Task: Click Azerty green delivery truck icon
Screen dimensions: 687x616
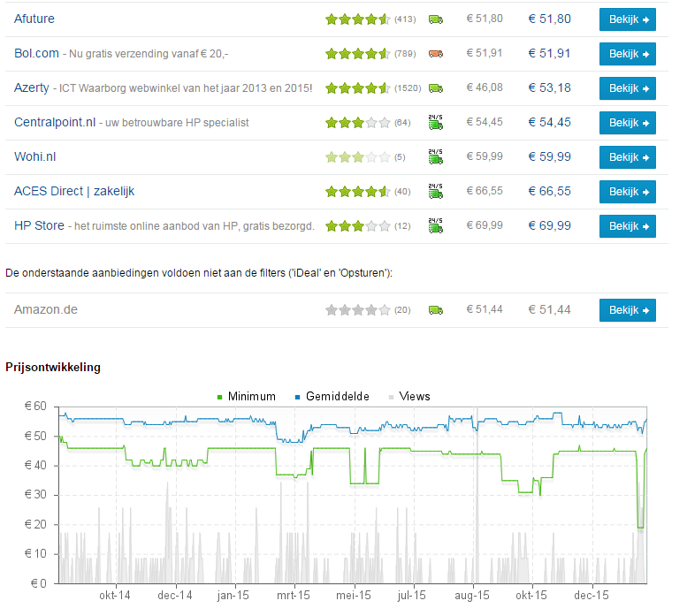Action: click(x=436, y=88)
